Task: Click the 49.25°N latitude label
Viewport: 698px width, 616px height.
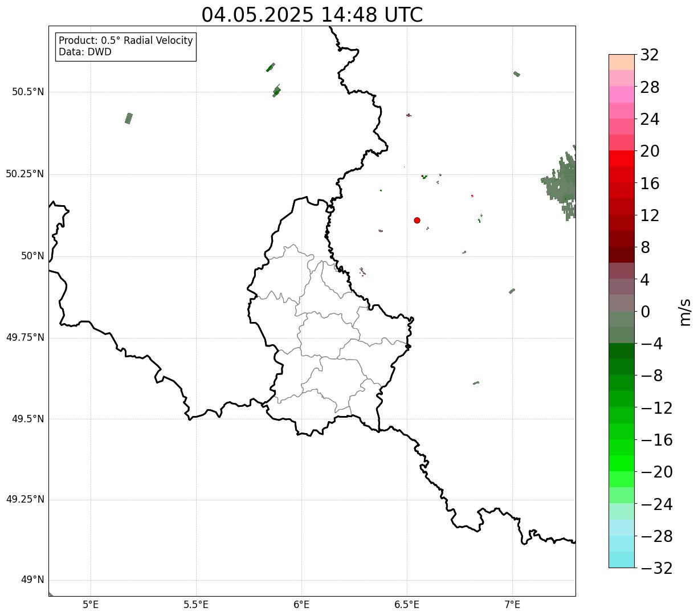Action: (25, 499)
